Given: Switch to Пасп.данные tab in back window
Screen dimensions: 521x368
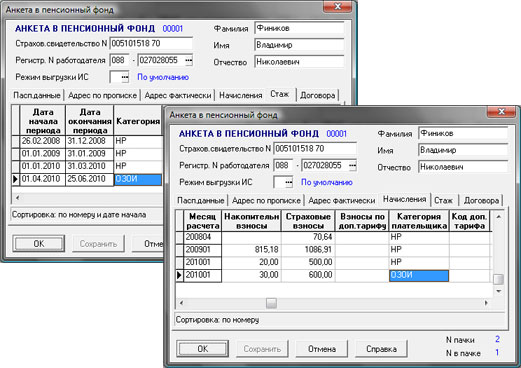Looking at the screenshot, I should 37,95.
